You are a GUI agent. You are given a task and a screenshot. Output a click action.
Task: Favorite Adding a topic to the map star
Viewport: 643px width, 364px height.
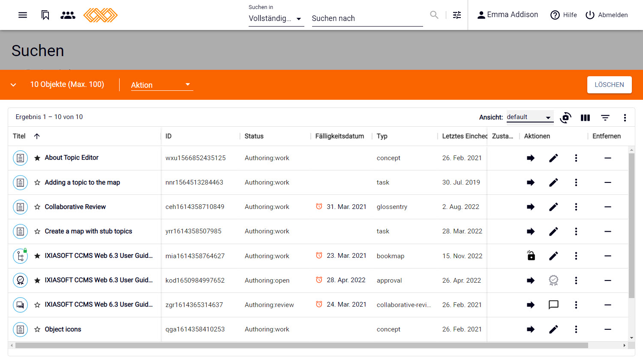(x=37, y=182)
